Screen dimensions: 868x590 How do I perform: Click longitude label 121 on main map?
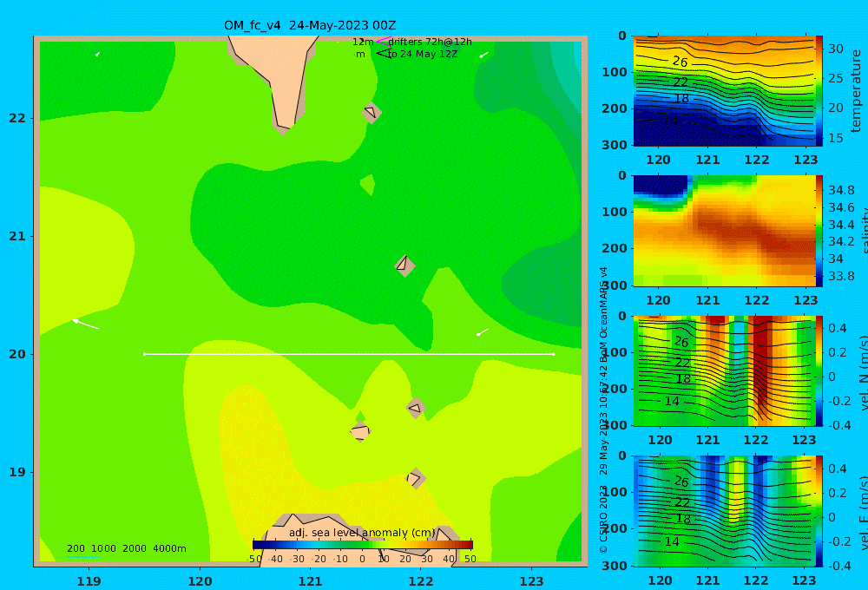point(311,581)
